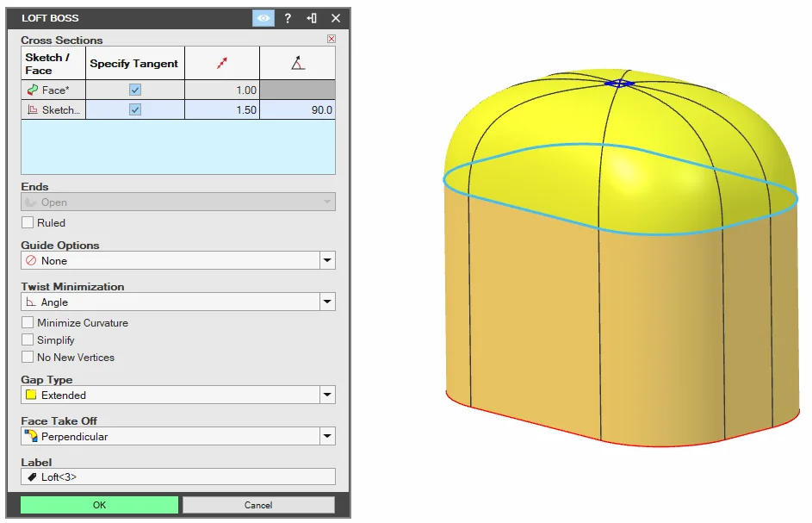Viewport: 812px width, 523px height.
Task: Enable the Ruled checkbox
Action: 28,222
